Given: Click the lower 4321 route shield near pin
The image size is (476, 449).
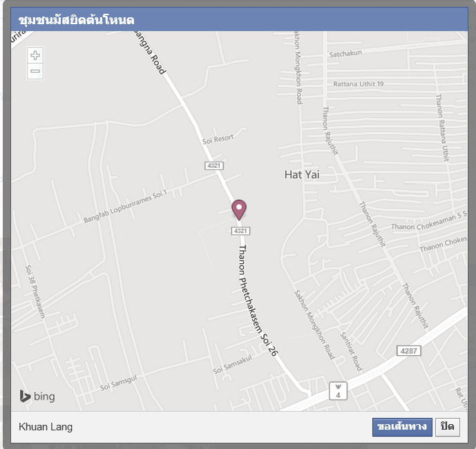Looking at the screenshot, I should (x=240, y=231).
